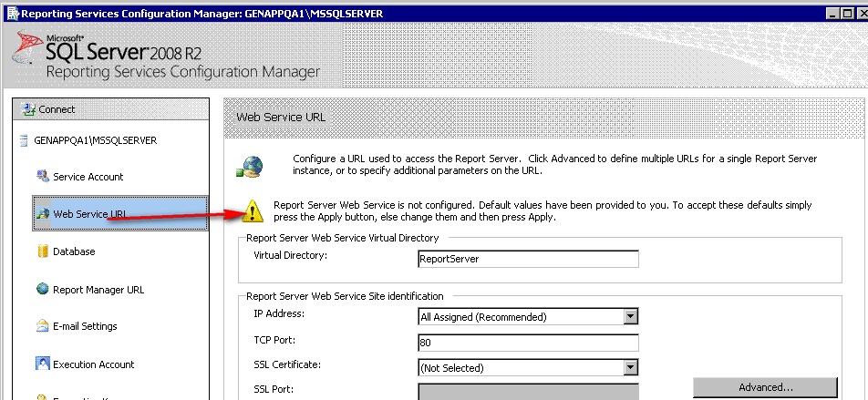Click the SSL Certificate label
Viewport: 868px width, 400px height.
287,364
